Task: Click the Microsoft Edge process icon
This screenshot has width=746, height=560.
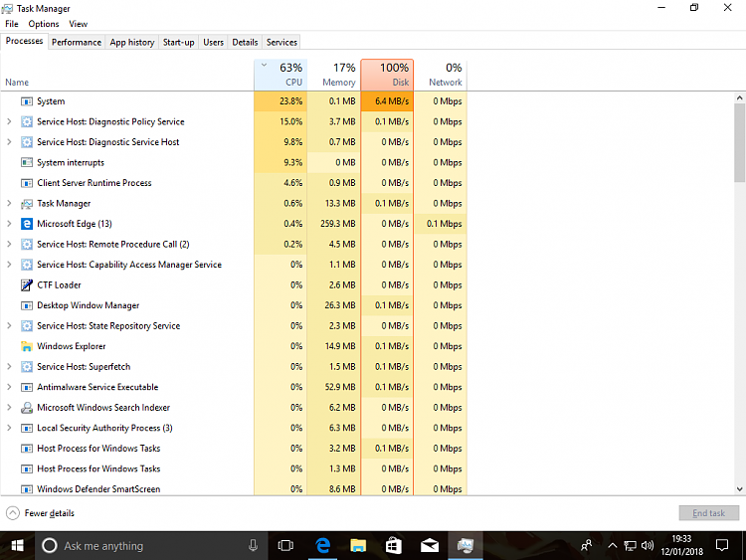Action: 27,224
